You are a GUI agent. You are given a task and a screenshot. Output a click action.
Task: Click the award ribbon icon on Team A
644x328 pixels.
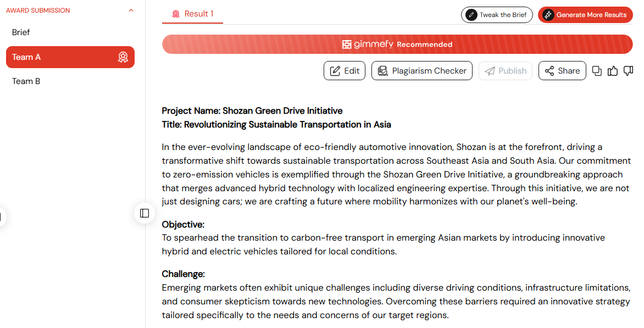(123, 57)
